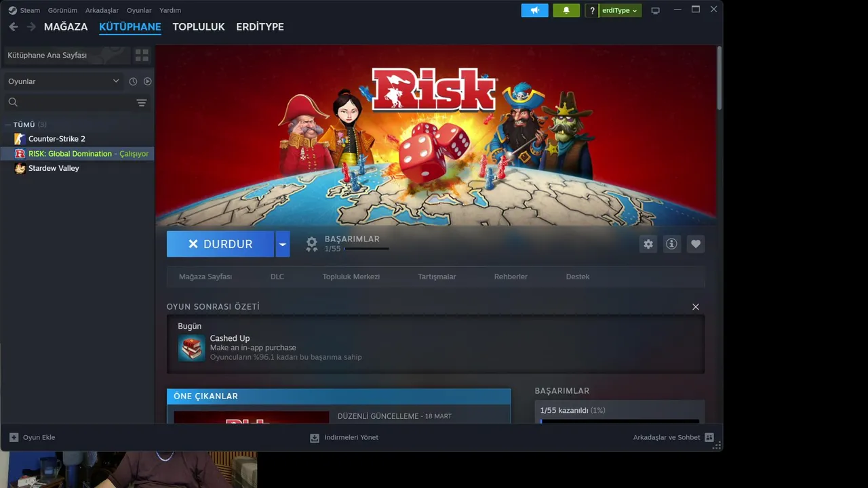Open the Oyunlar menu in menu bar
Image resolution: width=868 pixels, height=488 pixels.
point(139,10)
